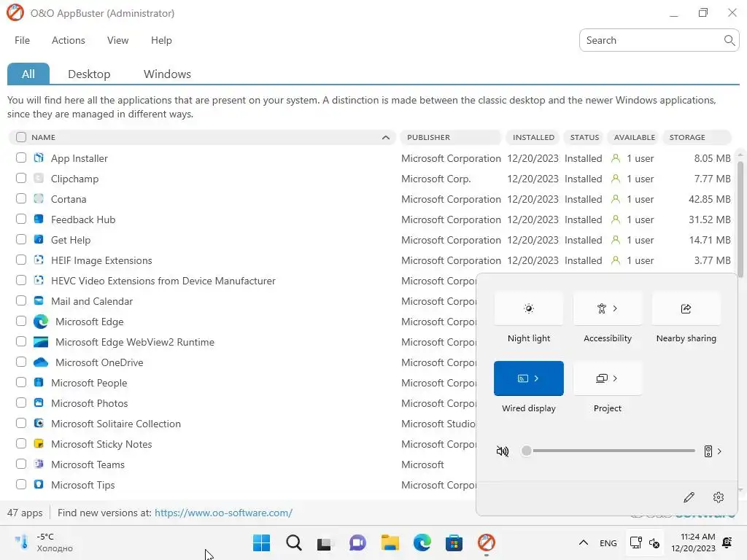747x560 pixels.
Task: Select the HEVC Video Extensions row
Action: click(243, 281)
